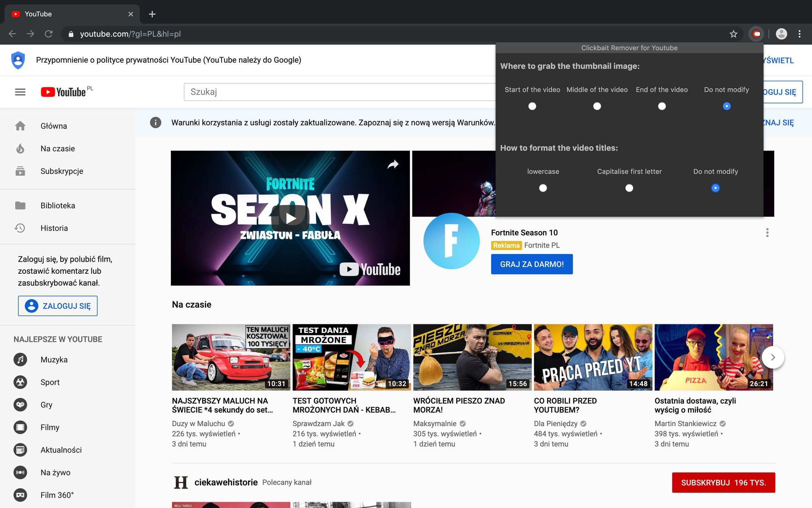Click inside the Szukaj search field
The width and height of the screenshot is (812, 508).
(x=317, y=92)
